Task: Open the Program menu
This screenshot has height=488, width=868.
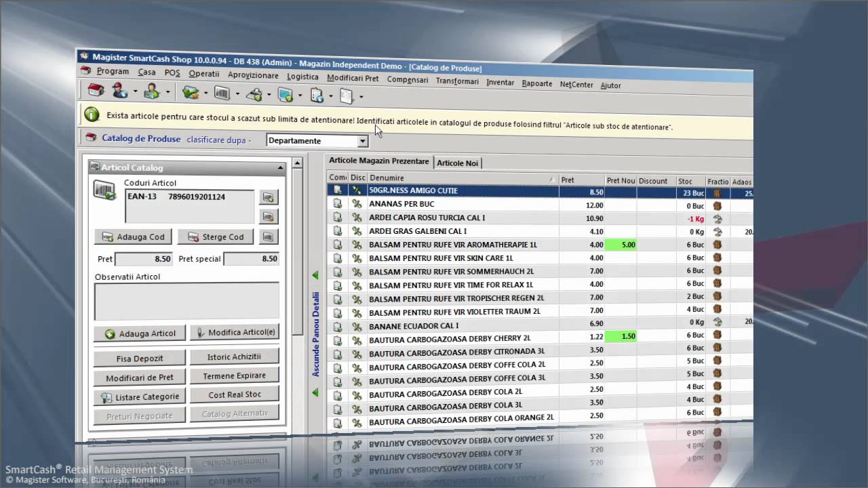Action: 113,71
